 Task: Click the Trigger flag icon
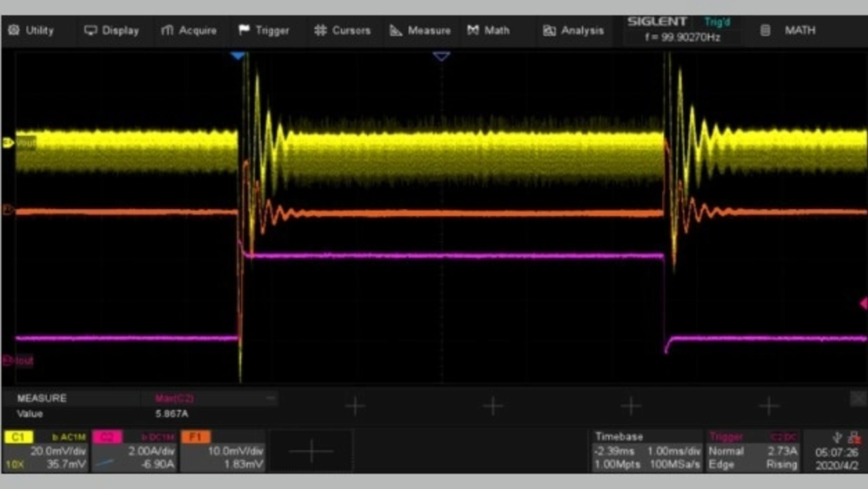(x=244, y=31)
